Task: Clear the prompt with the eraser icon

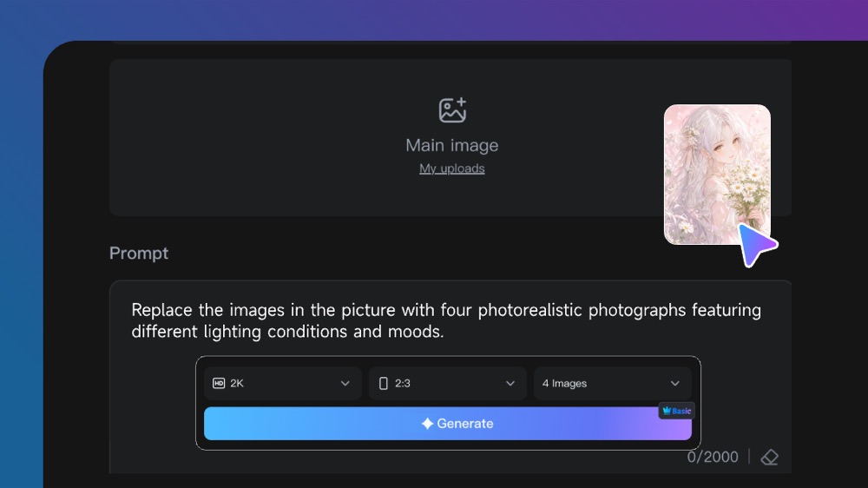Action: coord(769,457)
